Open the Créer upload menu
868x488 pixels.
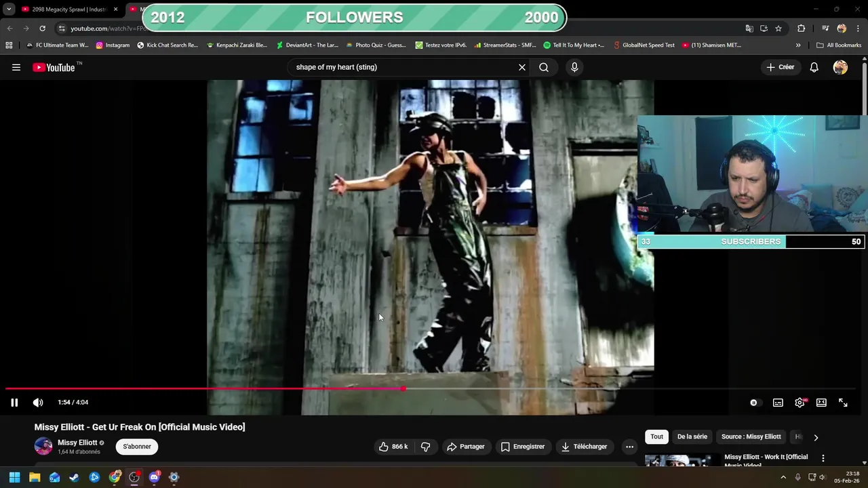pyautogui.click(x=781, y=67)
